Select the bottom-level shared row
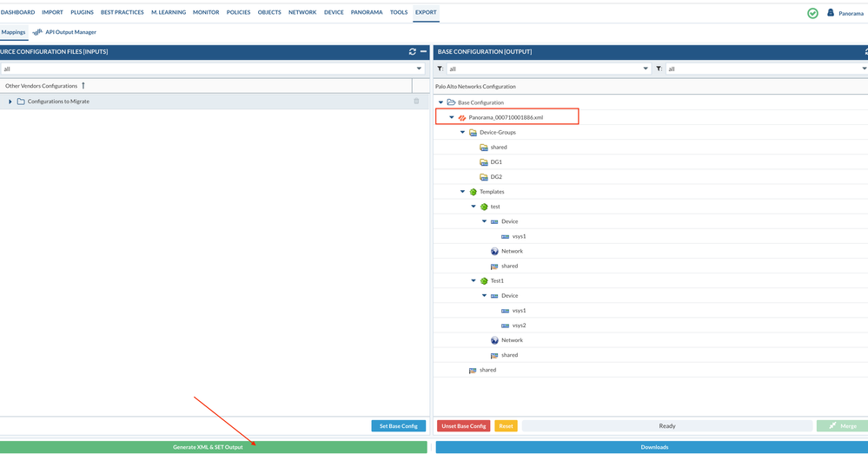The image size is (868, 454). (x=651, y=370)
